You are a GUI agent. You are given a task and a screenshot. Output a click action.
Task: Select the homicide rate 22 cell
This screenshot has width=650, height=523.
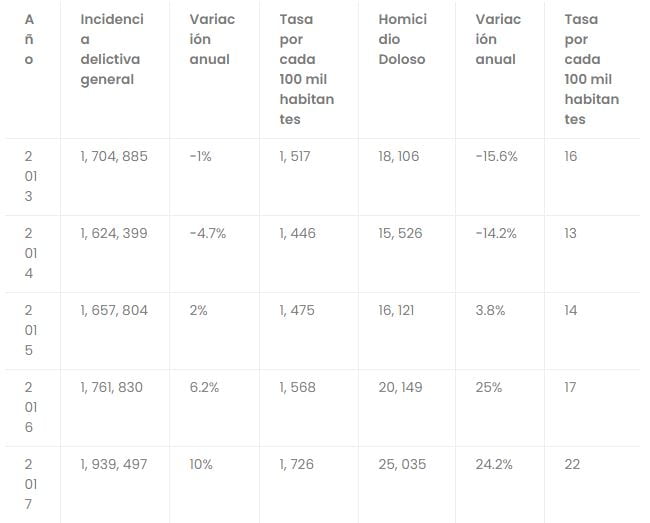coord(572,465)
